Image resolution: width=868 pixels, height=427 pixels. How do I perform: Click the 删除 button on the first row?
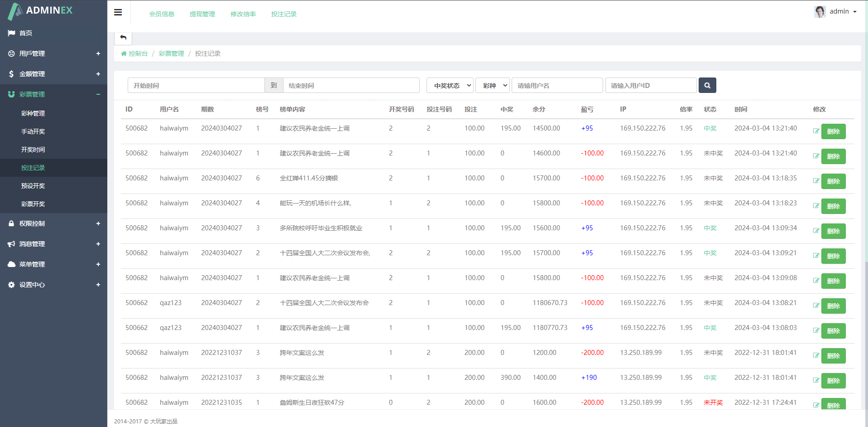pos(833,131)
